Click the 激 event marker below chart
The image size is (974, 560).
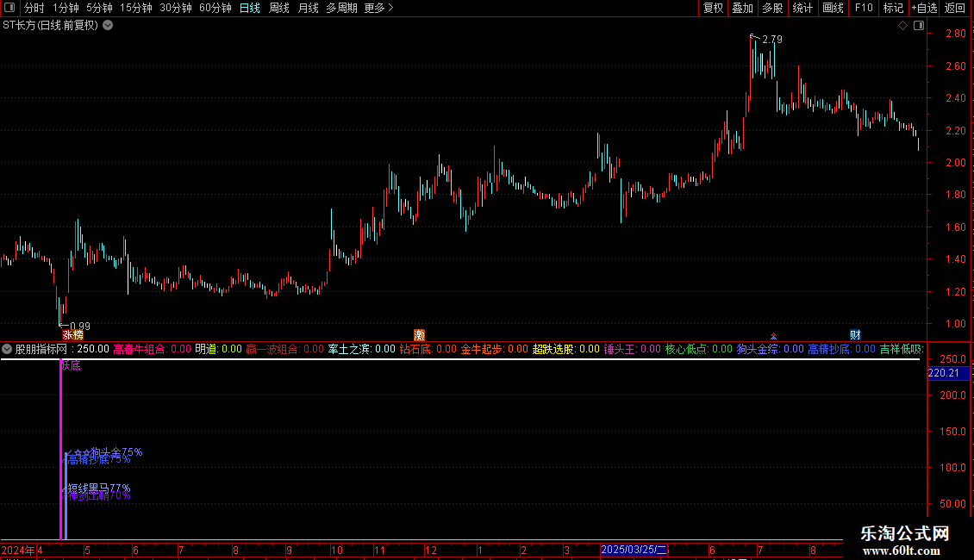pos(419,335)
